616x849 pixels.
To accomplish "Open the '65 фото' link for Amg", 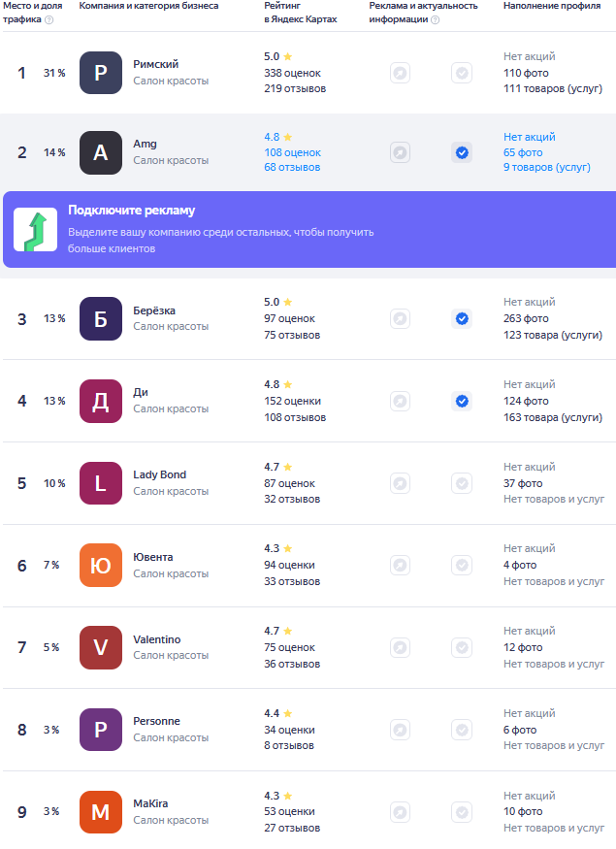I will [523, 152].
